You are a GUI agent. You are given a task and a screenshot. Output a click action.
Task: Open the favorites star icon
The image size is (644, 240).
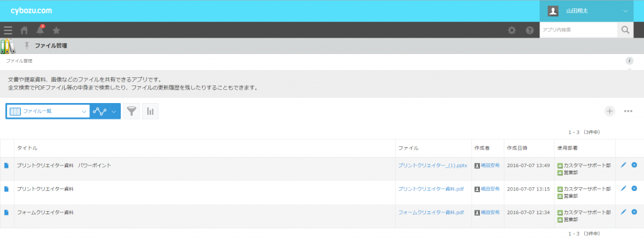pyautogui.click(x=56, y=30)
